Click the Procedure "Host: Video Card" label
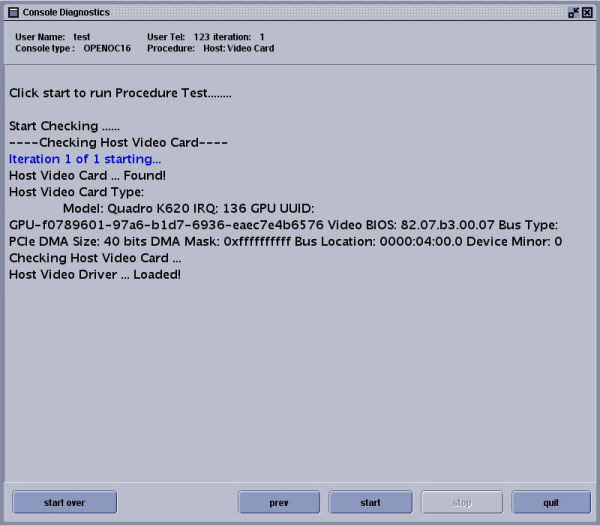Image resolution: width=600 pixels, height=526 pixels. [x=238, y=48]
